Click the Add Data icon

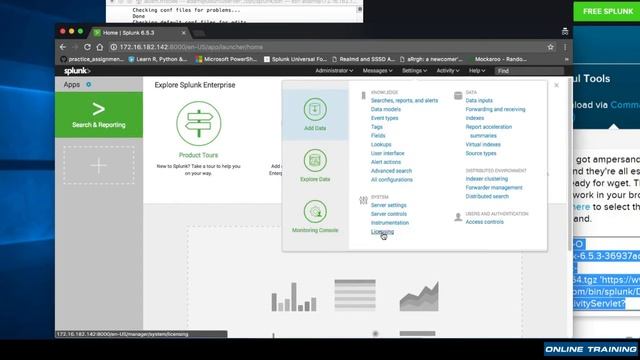[x=315, y=109]
